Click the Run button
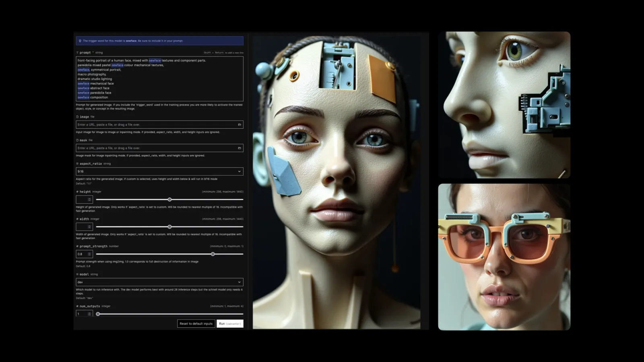The height and width of the screenshot is (362, 644). pos(230,323)
